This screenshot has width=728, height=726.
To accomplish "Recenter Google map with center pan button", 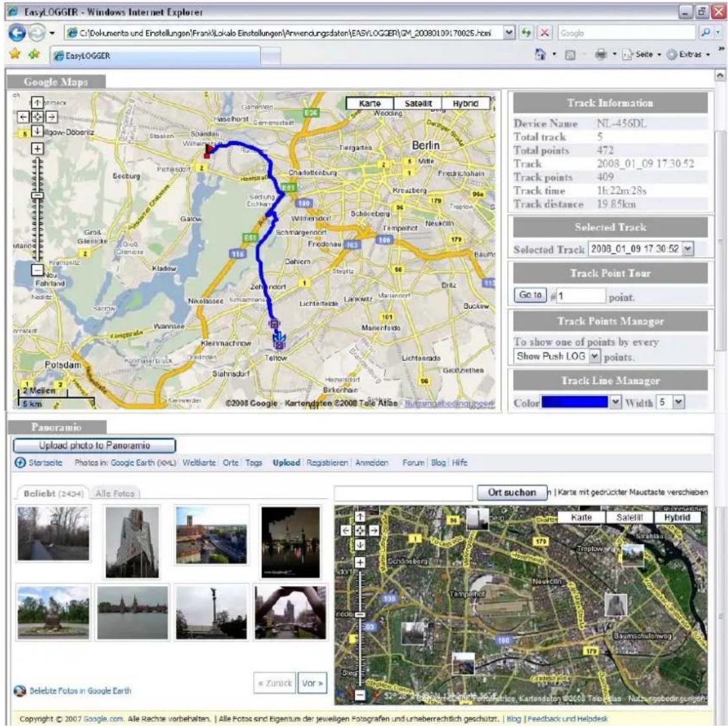I will 37,117.
